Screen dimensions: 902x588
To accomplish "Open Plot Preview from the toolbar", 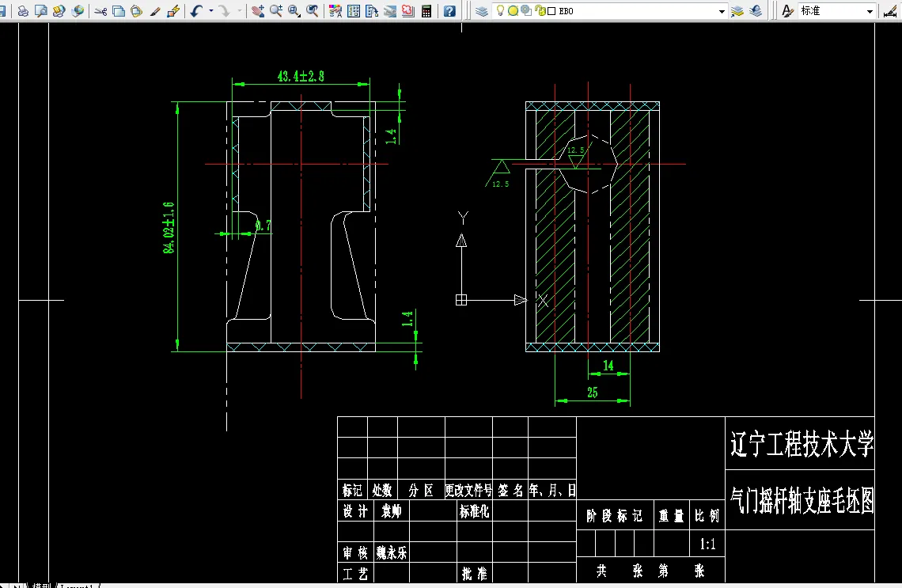I will [x=41, y=11].
